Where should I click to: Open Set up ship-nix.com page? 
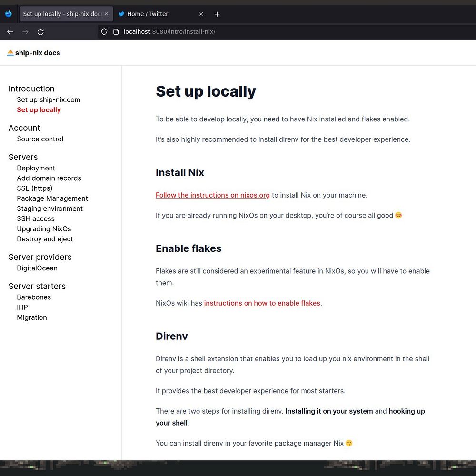pyautogui.click(x=49, y=100)
